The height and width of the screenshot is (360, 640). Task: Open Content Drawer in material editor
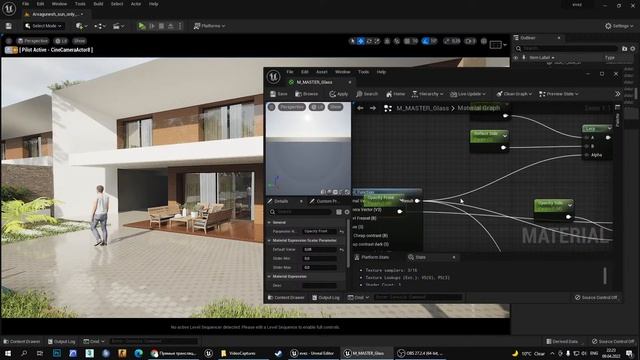[x=286, y=298]
